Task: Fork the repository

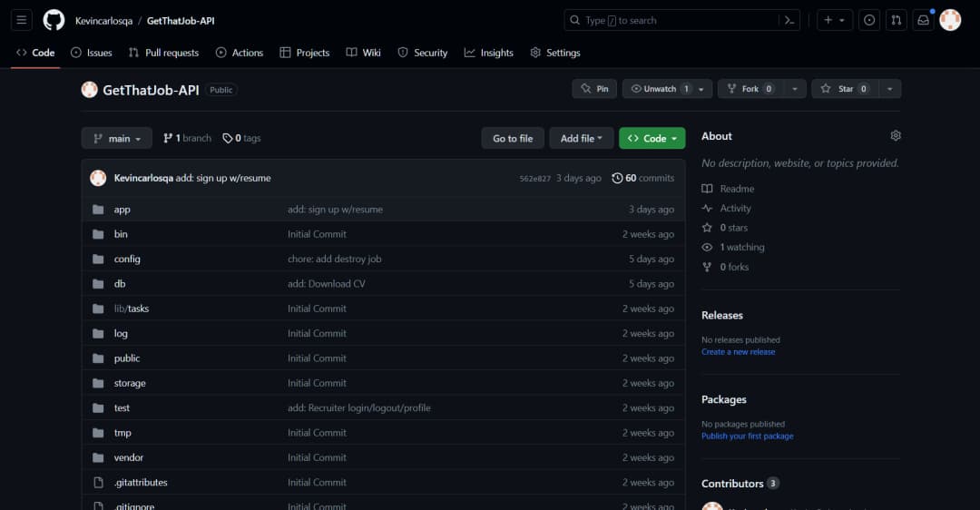Action: coord(750,89)
